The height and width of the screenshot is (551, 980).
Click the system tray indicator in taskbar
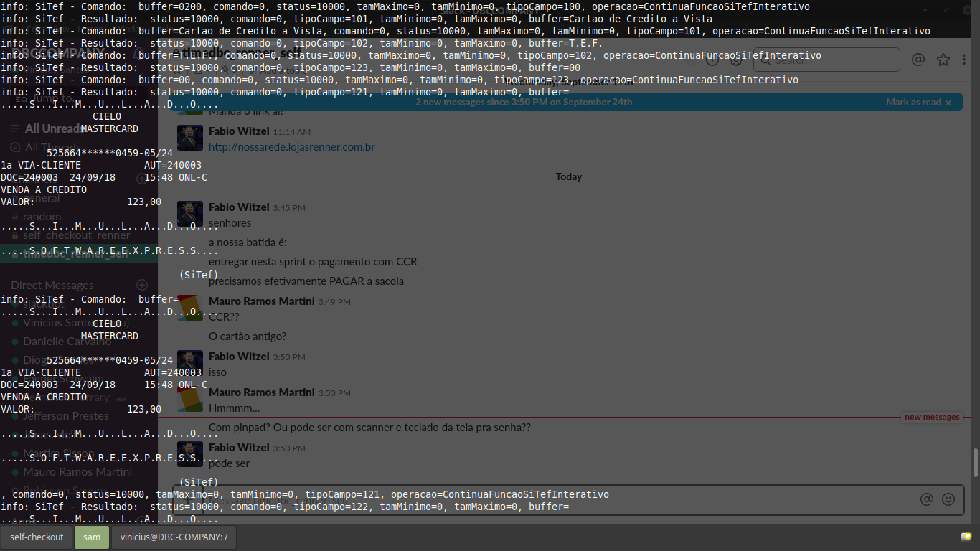tap(966, 537)
